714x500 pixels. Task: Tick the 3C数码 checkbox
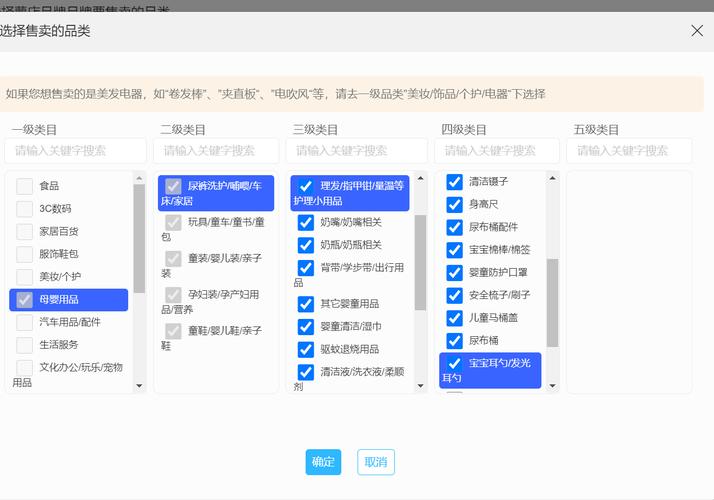click(x=25, y=209)
